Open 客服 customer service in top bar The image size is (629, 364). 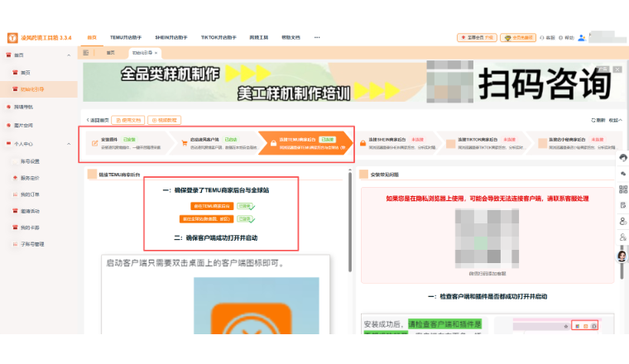[x=547, y=38]
